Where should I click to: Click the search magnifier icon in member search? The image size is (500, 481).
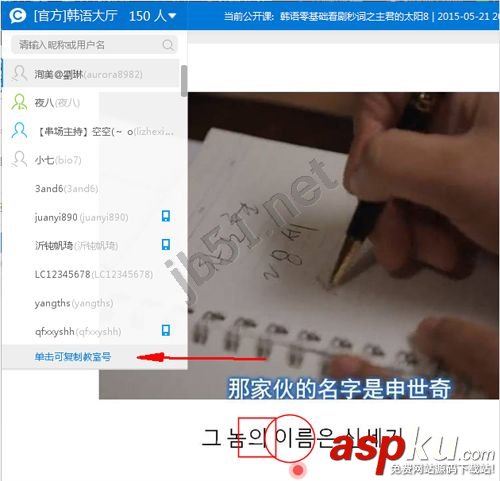168,45
